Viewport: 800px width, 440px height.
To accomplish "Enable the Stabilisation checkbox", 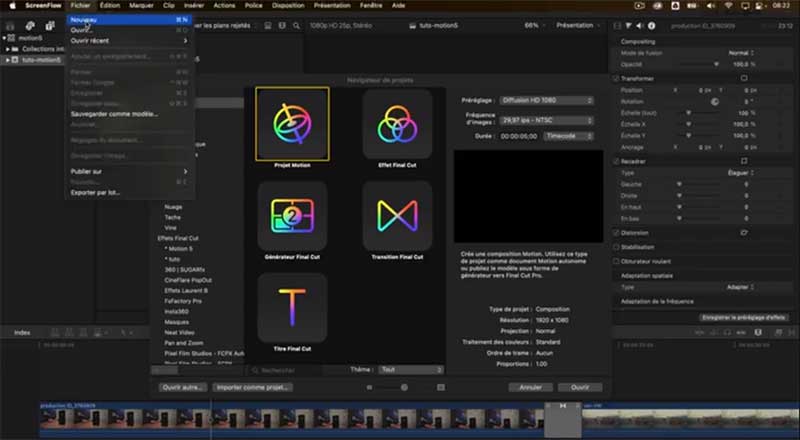I will [x=615, y=246].
